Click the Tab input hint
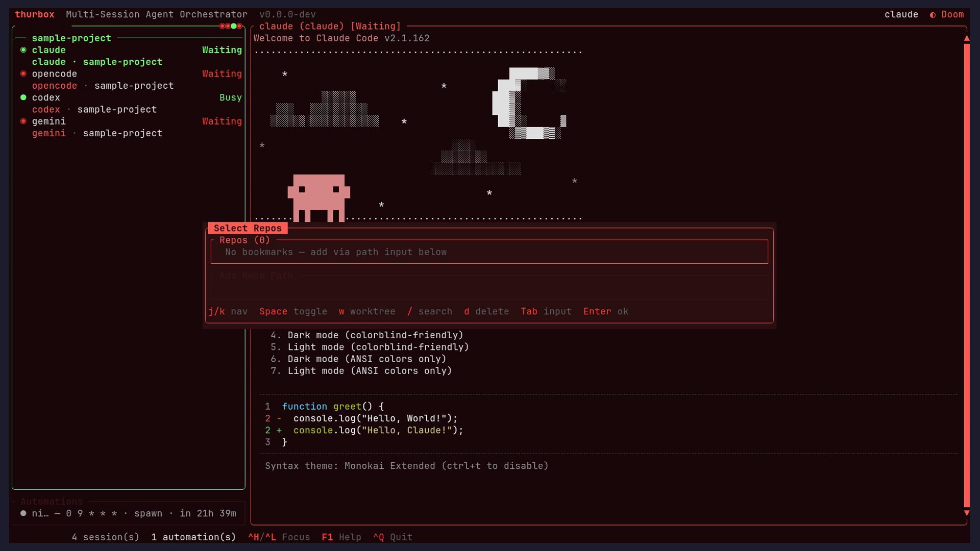The image size is (980, 551). coord(546,312)
